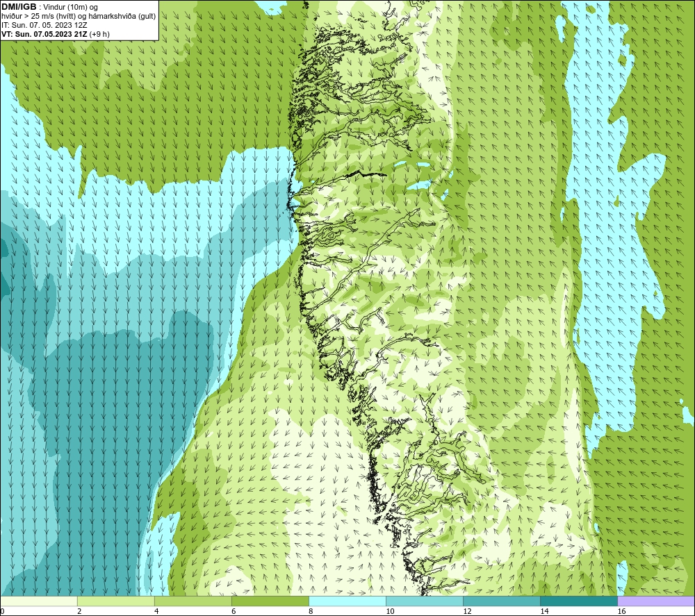Click the legend label 2
This screenshot has height=616, width=695.
point(80,611)
